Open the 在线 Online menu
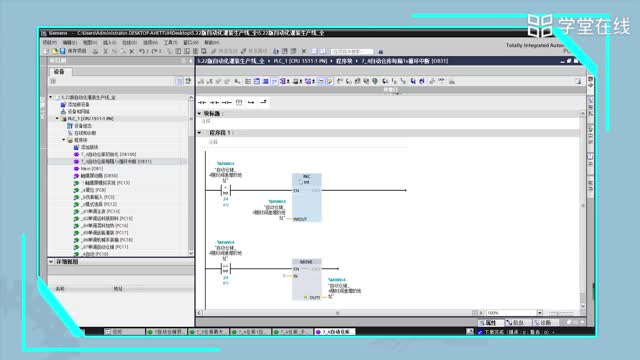This screenshot has height=360, width=640. point(129,42)
